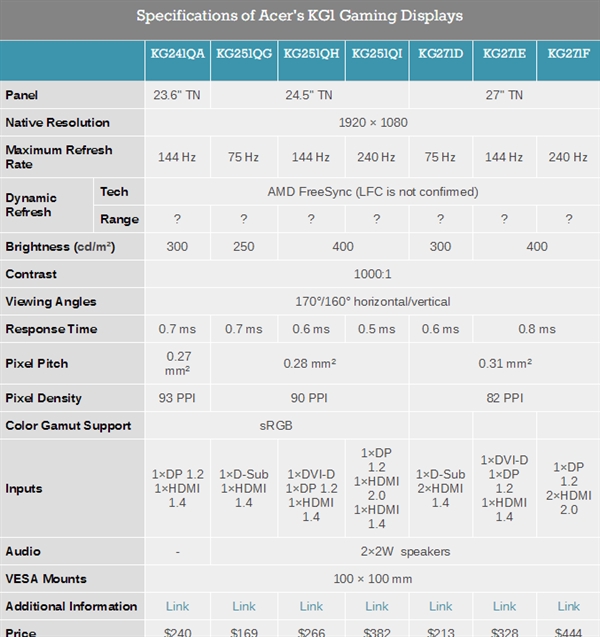
Task: Open the Additional Information link for KG271F
Action: pos(569,606)
